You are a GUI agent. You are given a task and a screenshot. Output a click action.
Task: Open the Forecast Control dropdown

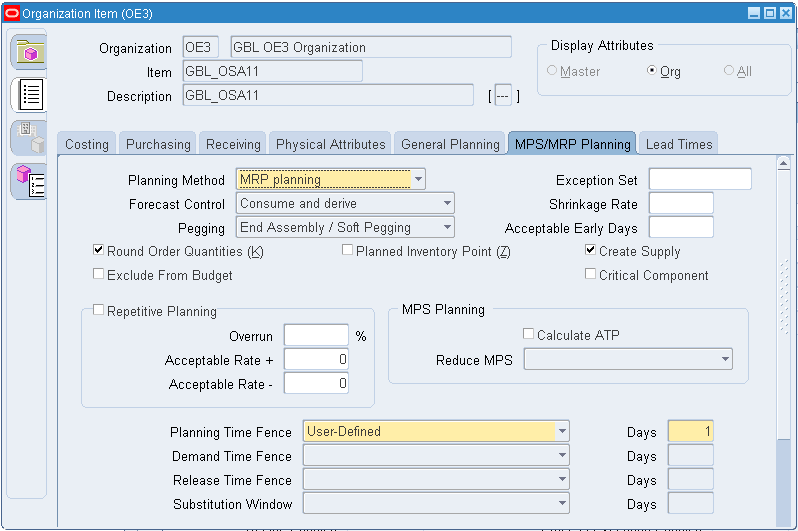click(x=447, y=203)
